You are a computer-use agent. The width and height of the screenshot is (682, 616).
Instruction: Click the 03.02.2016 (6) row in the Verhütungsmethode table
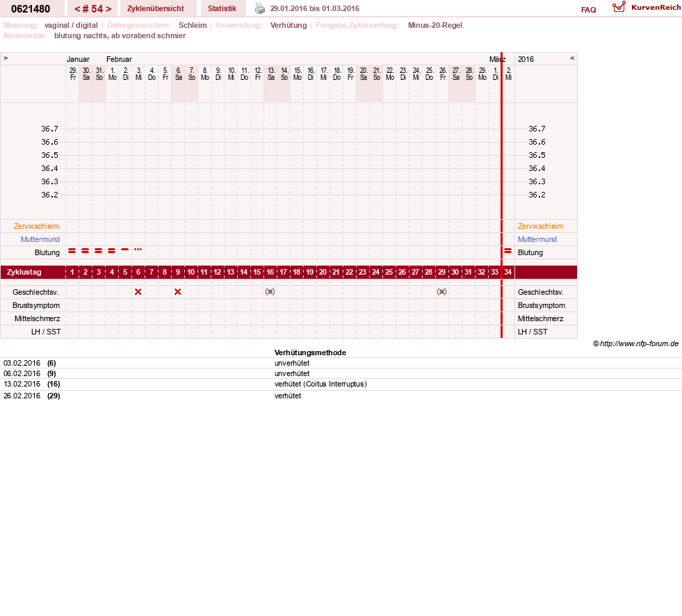pyautogui.click(x=341, y=363)
